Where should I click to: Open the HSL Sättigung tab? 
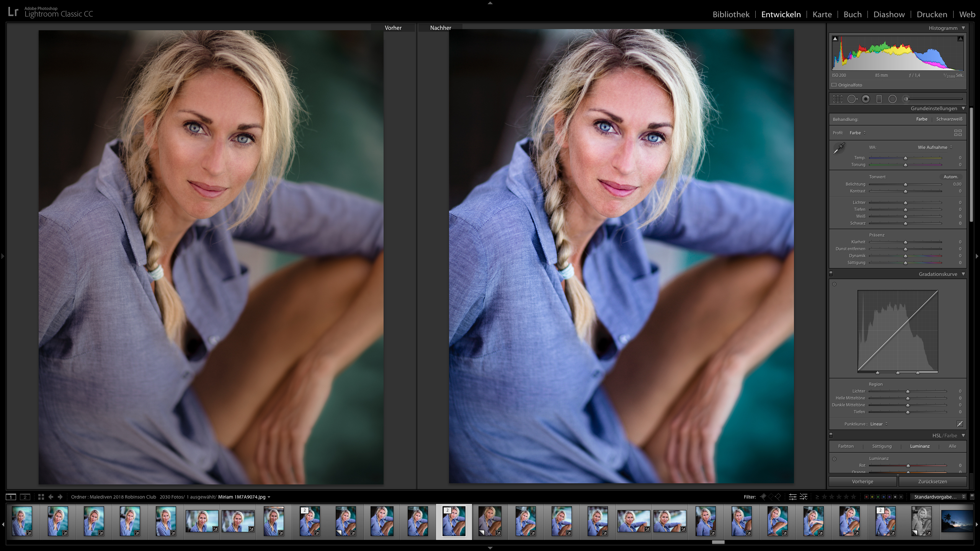pyautogui.click(x=882, y=446)
